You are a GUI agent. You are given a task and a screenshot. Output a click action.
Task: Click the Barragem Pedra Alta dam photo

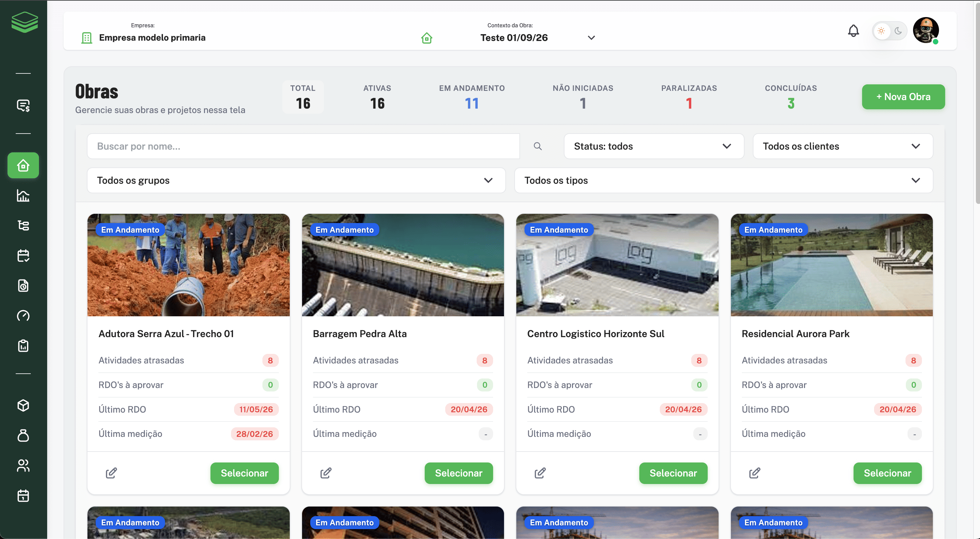[403, 265]
